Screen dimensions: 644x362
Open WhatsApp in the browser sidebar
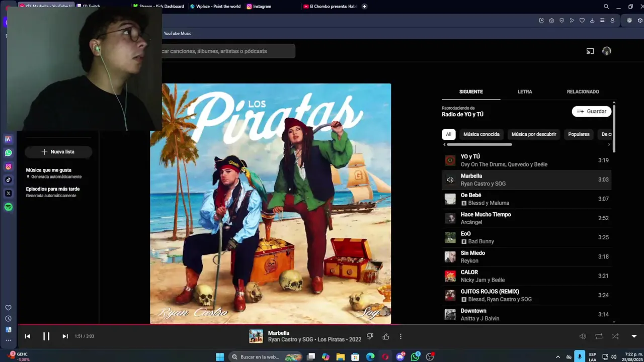(x=9, y=153)
